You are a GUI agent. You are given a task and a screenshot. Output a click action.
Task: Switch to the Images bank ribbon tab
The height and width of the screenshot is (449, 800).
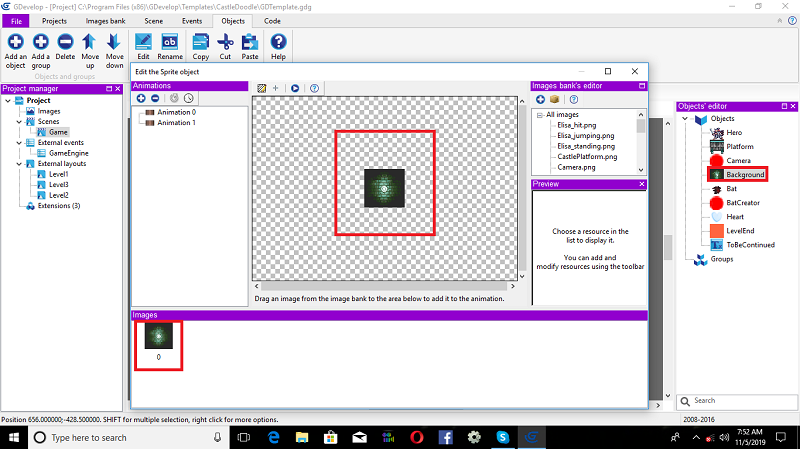click(106, 21)
